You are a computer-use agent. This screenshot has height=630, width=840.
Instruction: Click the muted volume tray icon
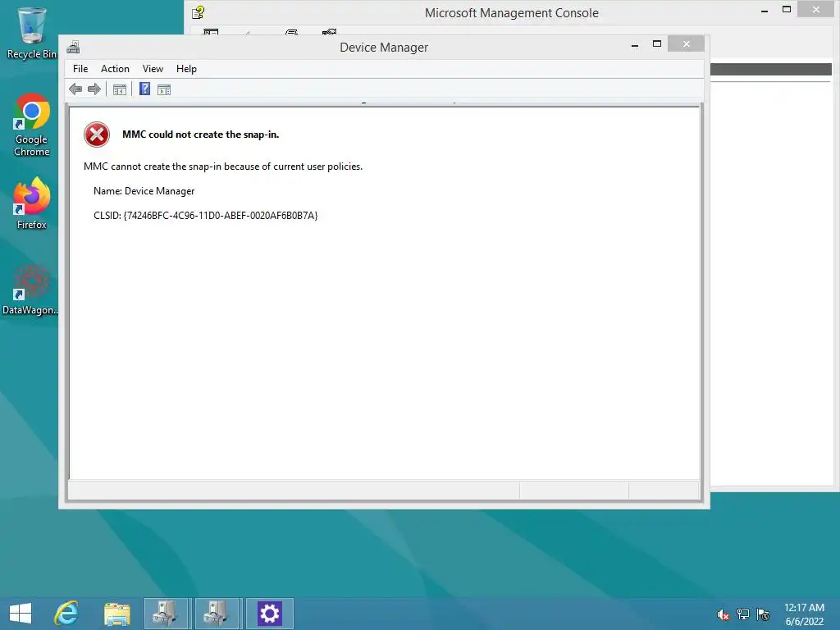724,614
